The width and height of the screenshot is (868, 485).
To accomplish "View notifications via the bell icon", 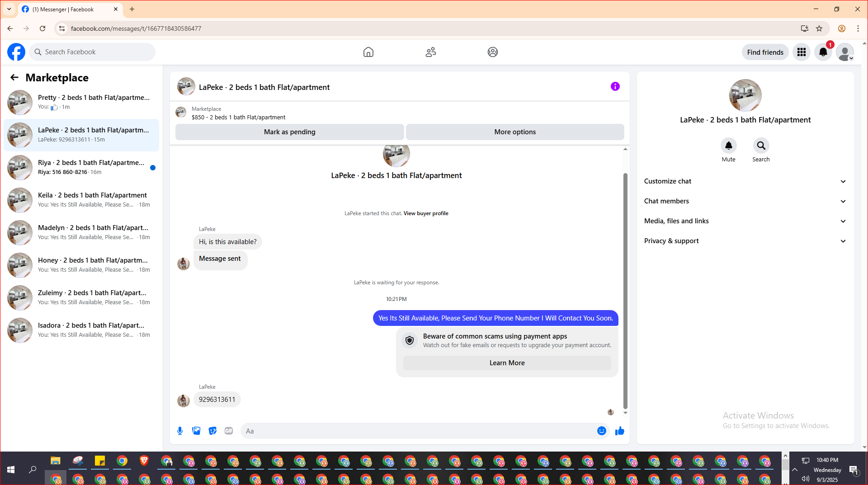I will [x=823, y=52].
